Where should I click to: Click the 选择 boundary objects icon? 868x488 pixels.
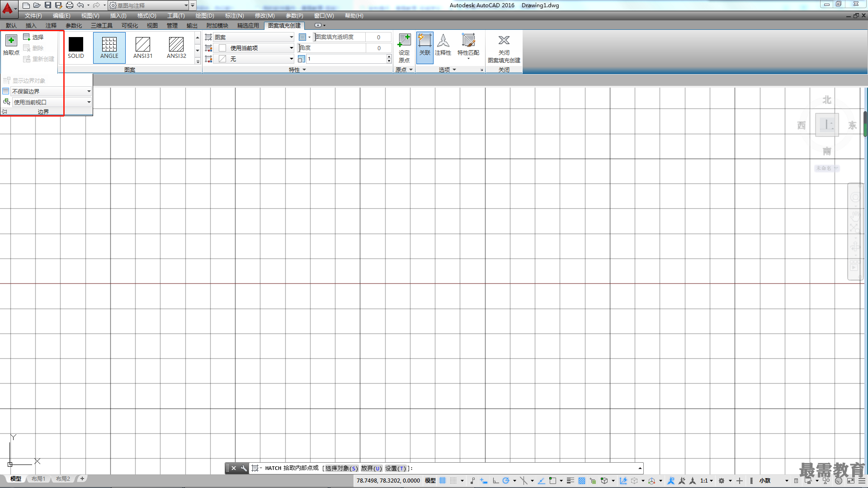(27, 37)
